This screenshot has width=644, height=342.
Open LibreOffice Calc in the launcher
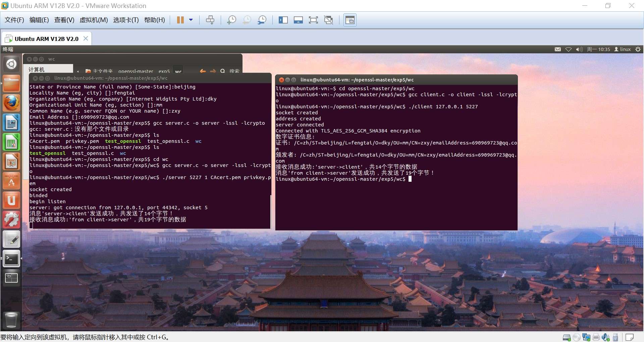(11, 142)
